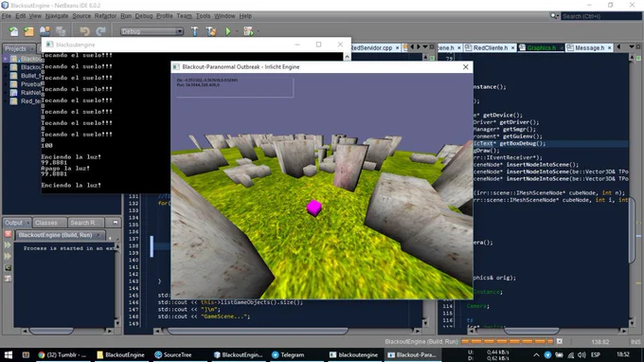Open the Tools menu
Image resolution: width=644 pixels, height=362 pixels.
coord(203,16)
